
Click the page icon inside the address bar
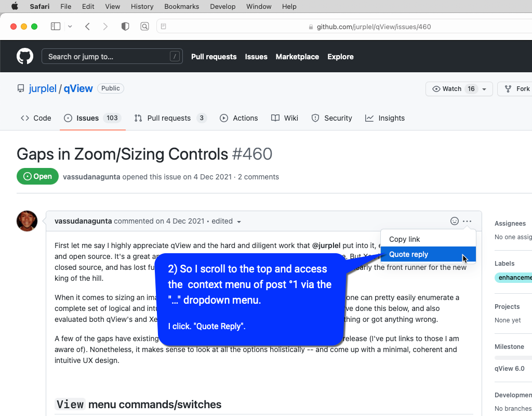[163, 25]
